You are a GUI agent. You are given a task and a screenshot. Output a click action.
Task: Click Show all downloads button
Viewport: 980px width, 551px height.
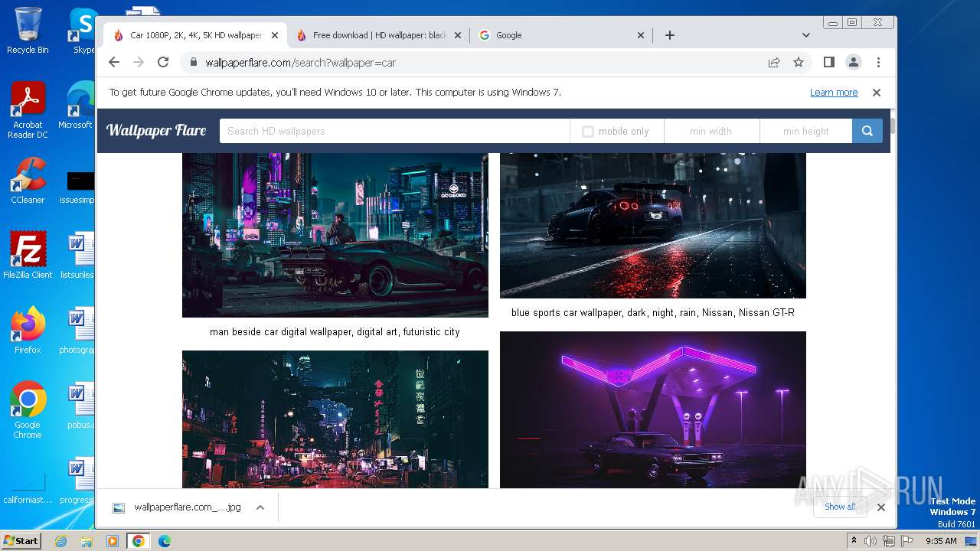(x=840, y=507)
